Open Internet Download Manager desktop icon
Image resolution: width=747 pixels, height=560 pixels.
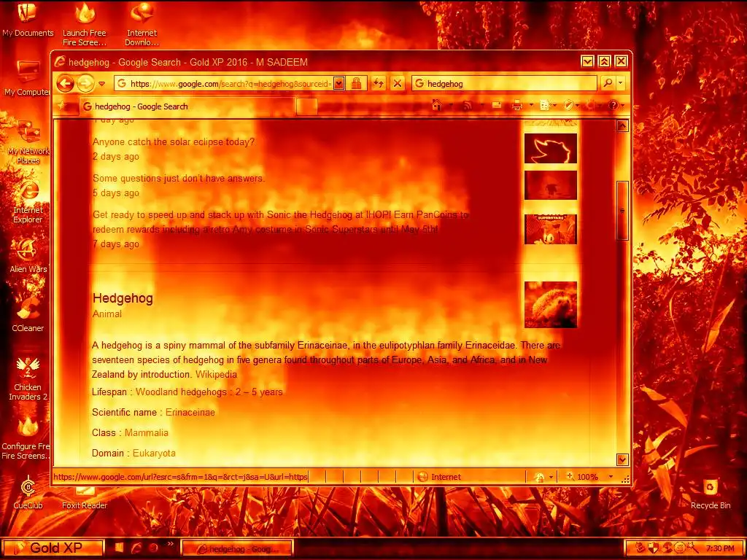pyautogui.click(x=142, y=25)
